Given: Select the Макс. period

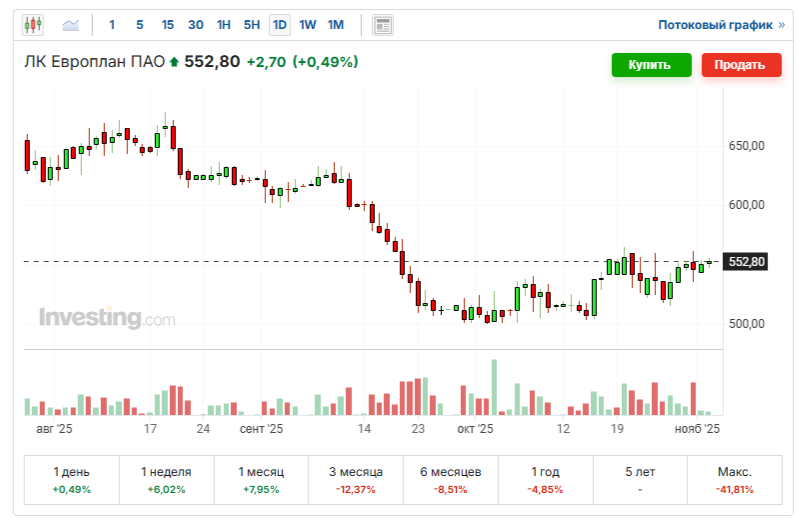Looking at the screenshot, I should point(734,480).
